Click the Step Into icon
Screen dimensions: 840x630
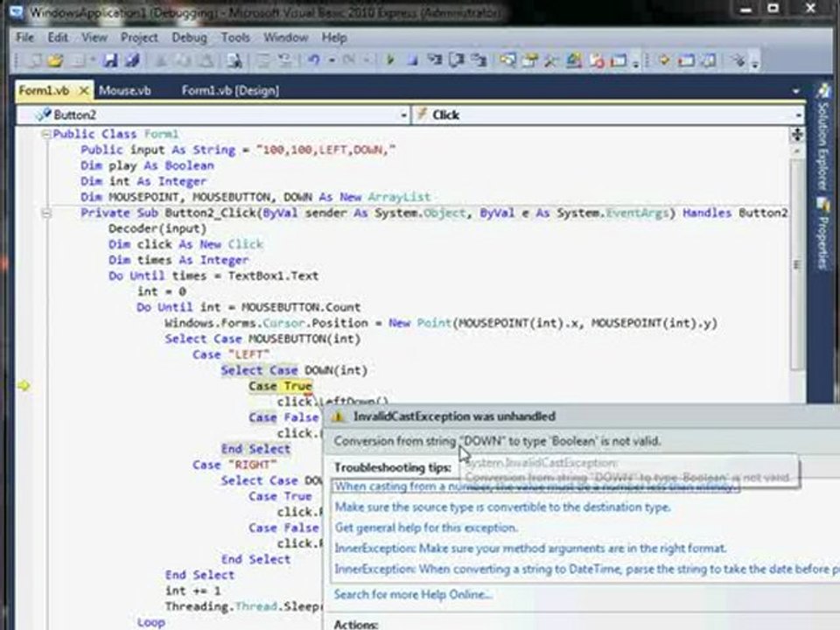[x=435, y=60]
